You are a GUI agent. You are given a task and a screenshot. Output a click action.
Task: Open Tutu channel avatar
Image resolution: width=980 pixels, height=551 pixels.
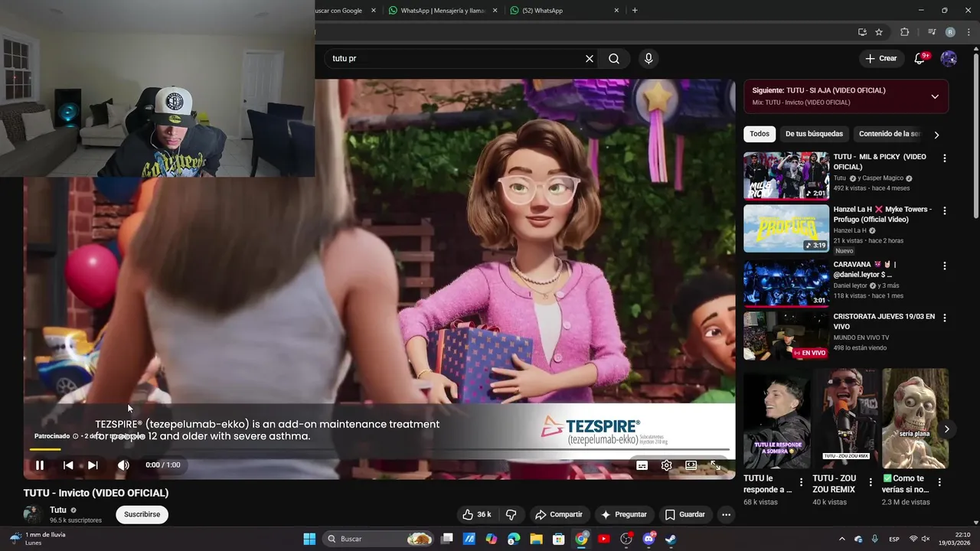(x=32, y=514)
